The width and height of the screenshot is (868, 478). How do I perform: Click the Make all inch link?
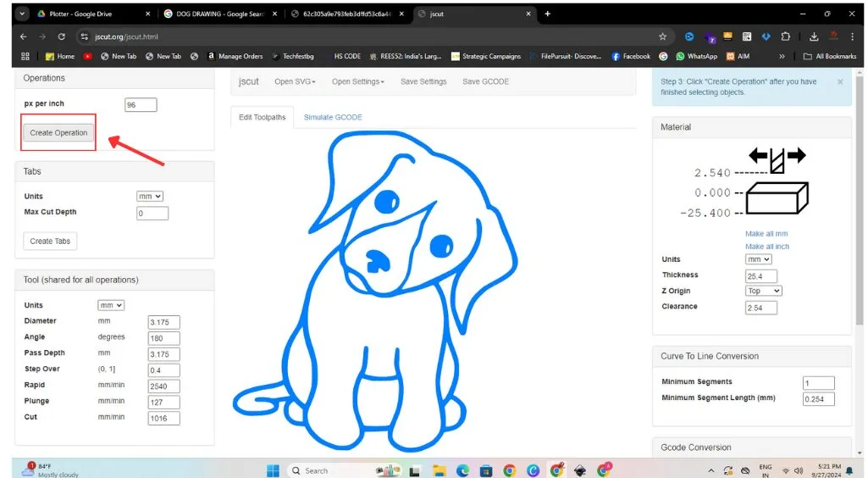(x=767, y=247)
